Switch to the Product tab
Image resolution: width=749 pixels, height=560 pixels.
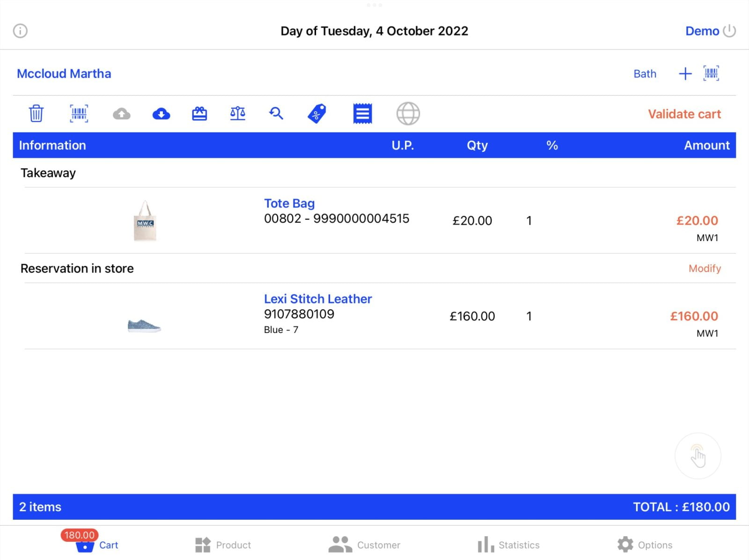click(223, 545)
